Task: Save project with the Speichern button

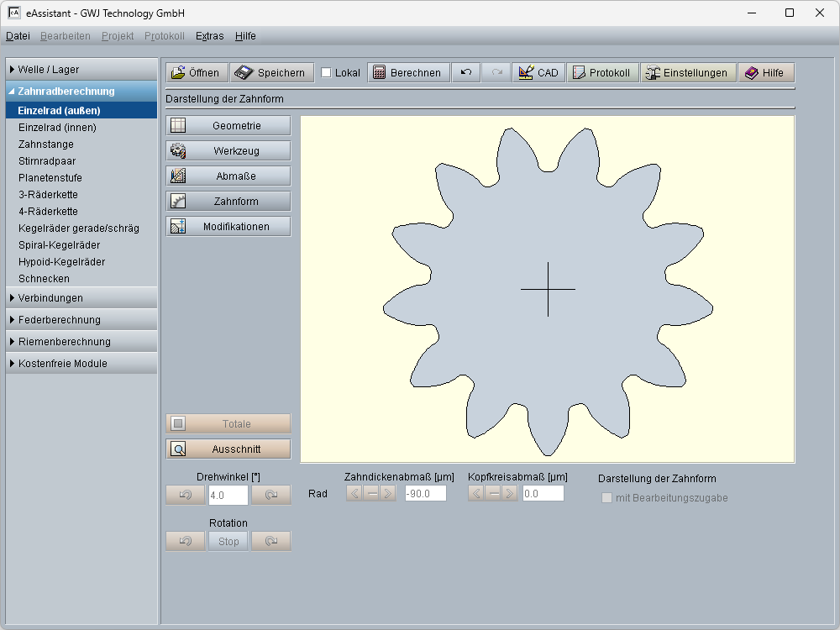Action: tap(271, 73)
